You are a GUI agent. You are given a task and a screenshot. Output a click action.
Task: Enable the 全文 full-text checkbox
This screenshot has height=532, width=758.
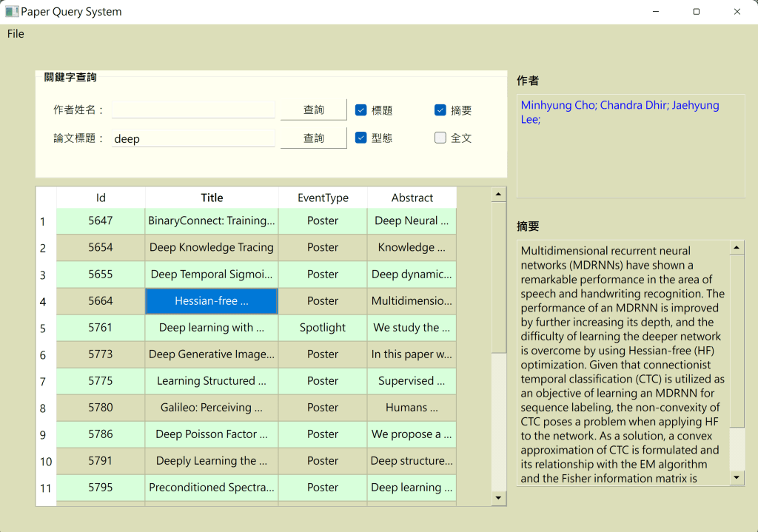pyautogui.click(x=440, y=138)
